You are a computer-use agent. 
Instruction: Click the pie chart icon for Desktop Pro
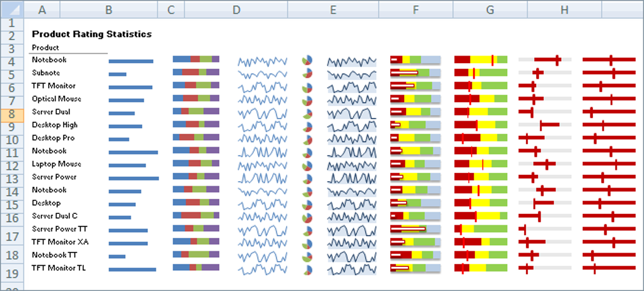(x=307, y=139)
